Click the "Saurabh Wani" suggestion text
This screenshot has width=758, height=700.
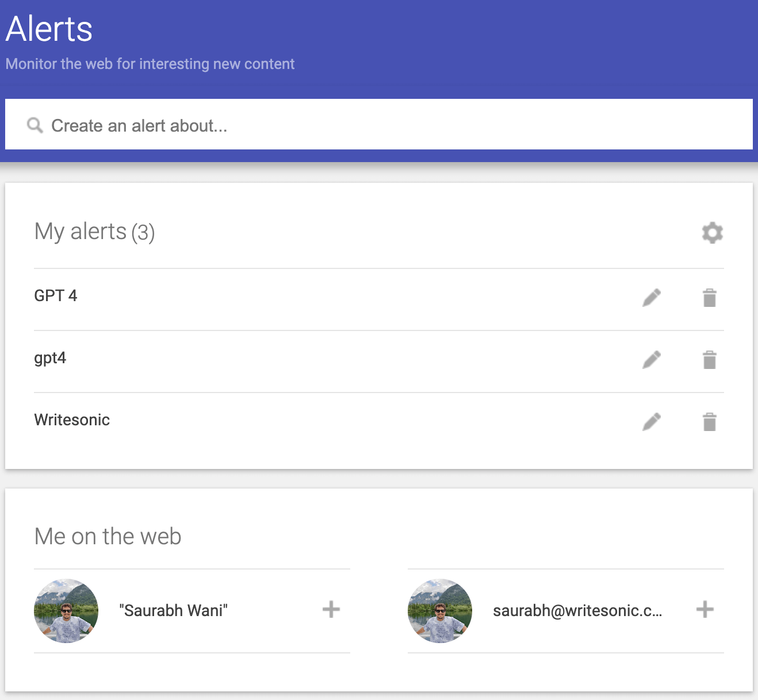[173, 610]
